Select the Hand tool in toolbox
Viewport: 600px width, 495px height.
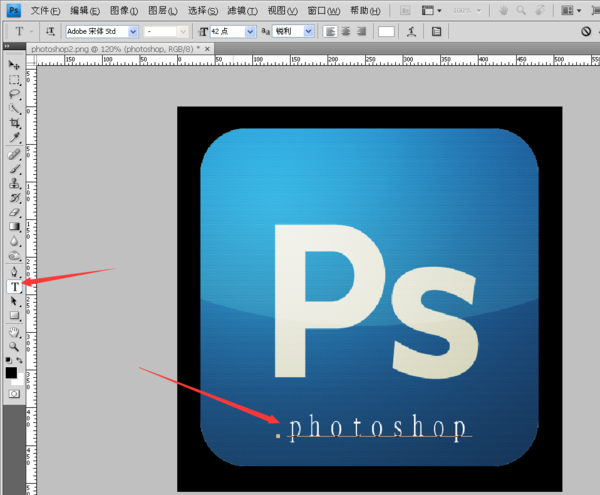[14, 332]
